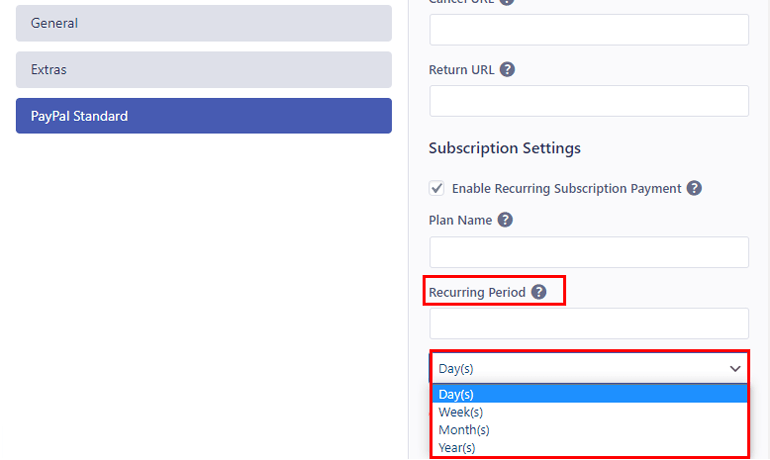Click help icon next to Recurring Subscription Payment
Image resolution: width=770 pixels, height=460 pixels.
tap(694, 188)
